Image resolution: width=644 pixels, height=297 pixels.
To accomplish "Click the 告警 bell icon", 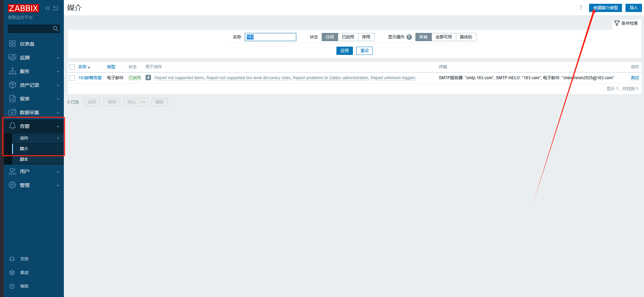I will tap(12, 126).
